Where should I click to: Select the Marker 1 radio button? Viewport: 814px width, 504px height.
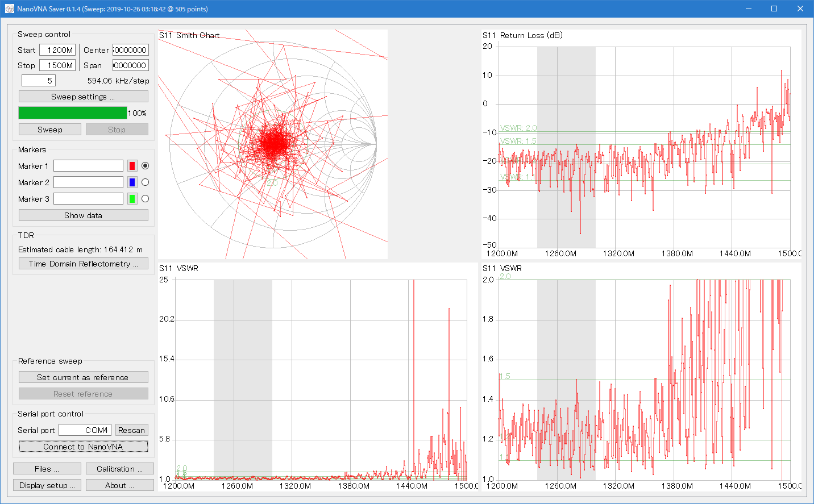click(146, 166)
